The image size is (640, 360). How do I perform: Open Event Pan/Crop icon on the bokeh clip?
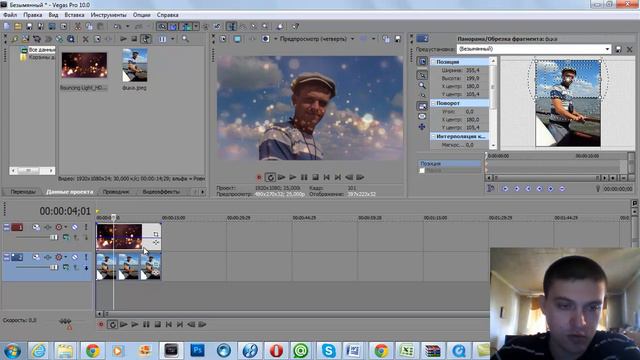pos(156,234)
